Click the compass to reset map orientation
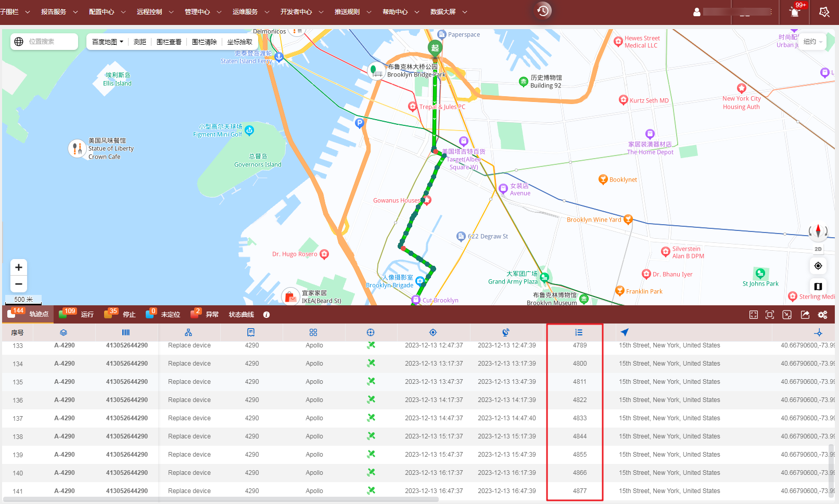839x504 pixels. tap(818, 231)
